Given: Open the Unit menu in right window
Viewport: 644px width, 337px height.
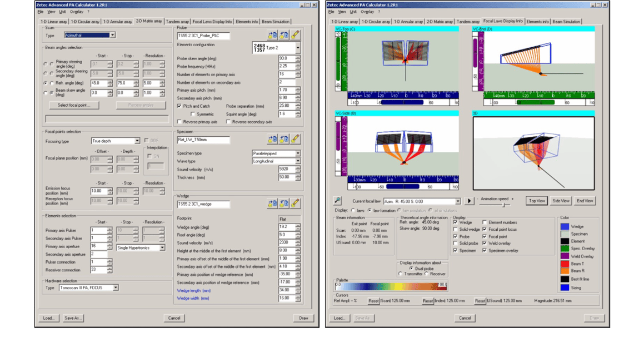Looking at the screenshot, I should pos(353,12).
